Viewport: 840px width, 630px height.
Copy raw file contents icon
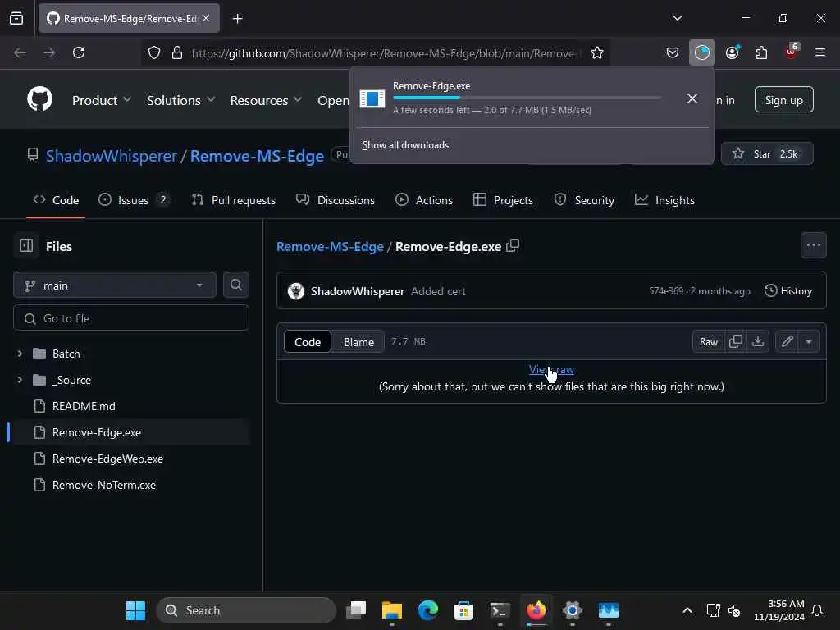(x=736, y=341)
